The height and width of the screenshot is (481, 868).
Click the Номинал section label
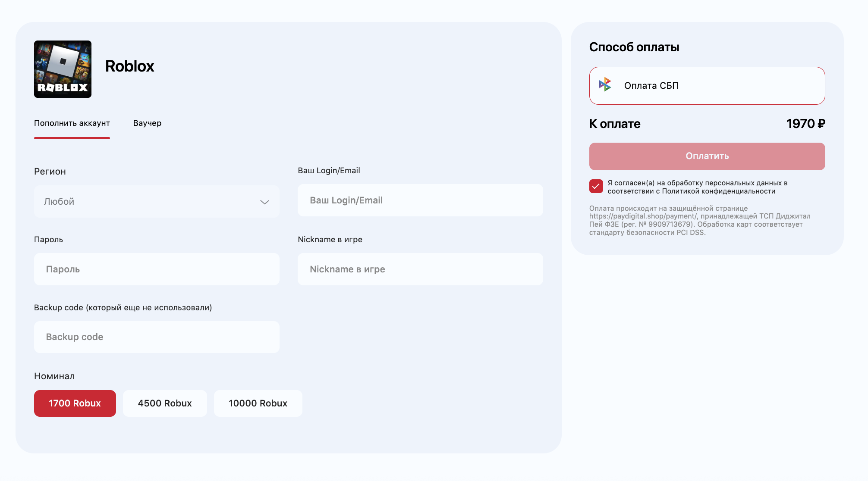pos(54,376)
